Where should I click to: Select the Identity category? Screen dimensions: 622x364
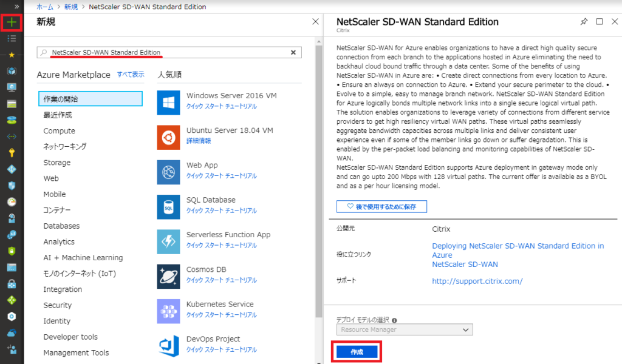pos(56,321)
